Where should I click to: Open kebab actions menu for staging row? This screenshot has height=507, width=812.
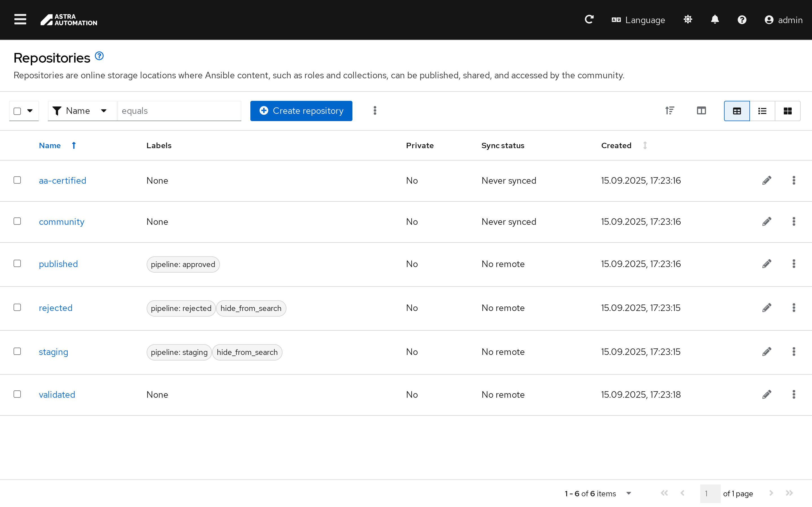(794, 352)
